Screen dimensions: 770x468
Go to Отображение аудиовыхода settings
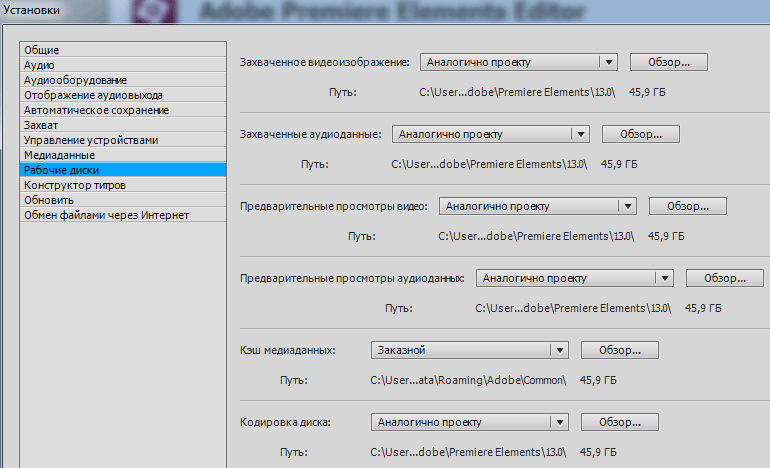point(123,95)
